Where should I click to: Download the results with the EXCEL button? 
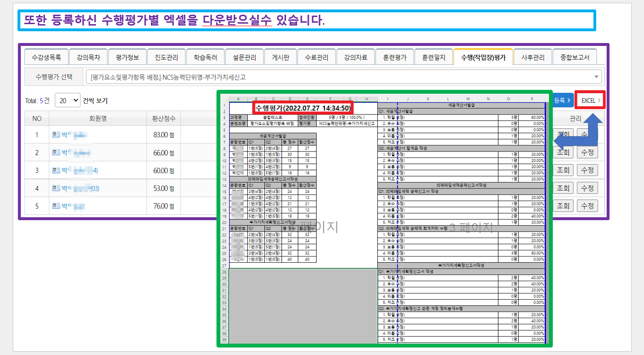coord(591,100)
